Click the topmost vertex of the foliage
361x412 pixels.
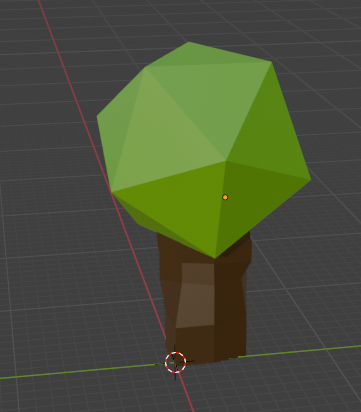[x=189, y=42]
